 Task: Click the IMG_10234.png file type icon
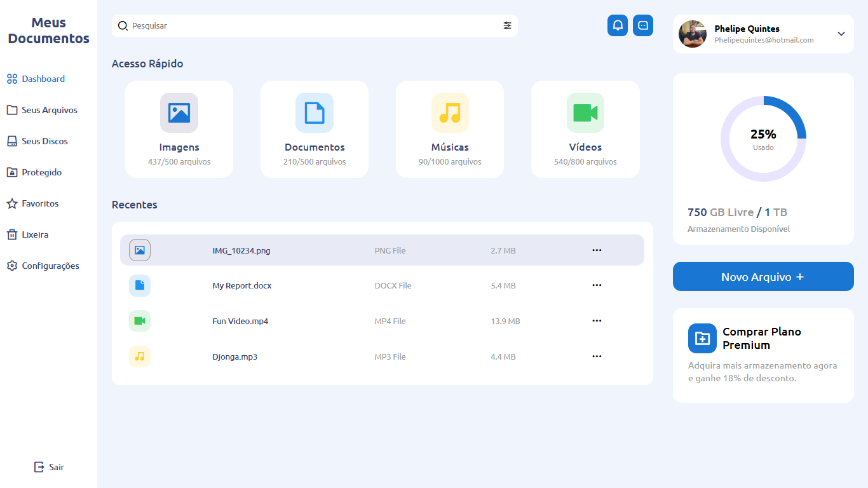[x=140, y=250]
